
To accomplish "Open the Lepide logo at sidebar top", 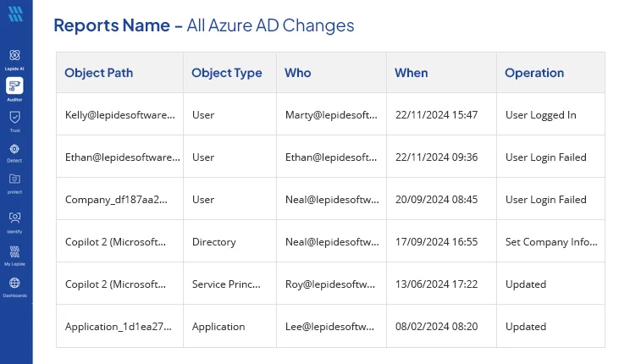I will (15, 14).
